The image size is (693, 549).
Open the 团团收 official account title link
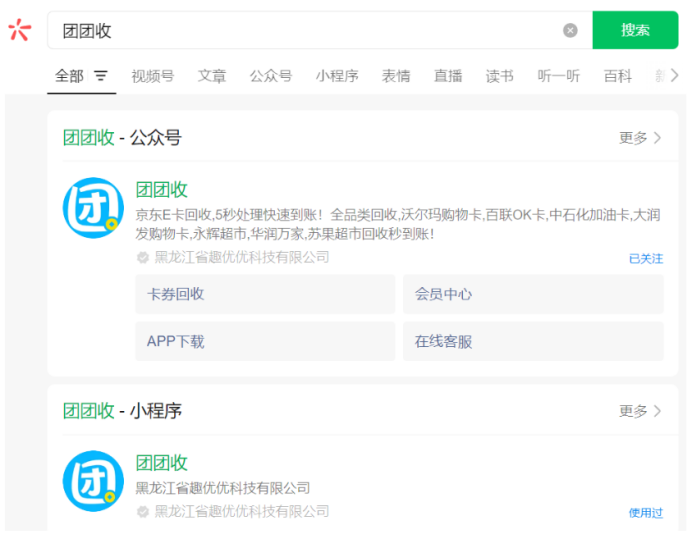click(162, 190)
